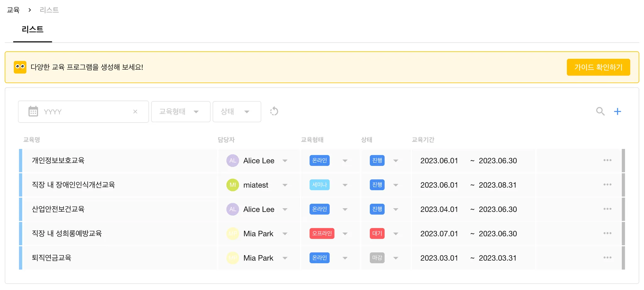Expand education type dropdown for 산업안전보건교육
Image resolution: width=644 pixels, height=290 pixels.
pyautogui.click(x=345, y=209)
